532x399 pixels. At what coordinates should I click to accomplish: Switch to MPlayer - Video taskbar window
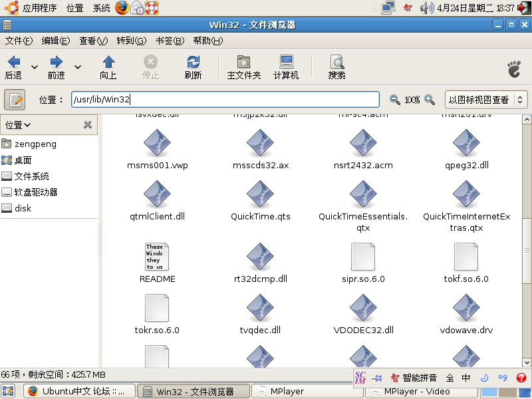pos(421,392)
